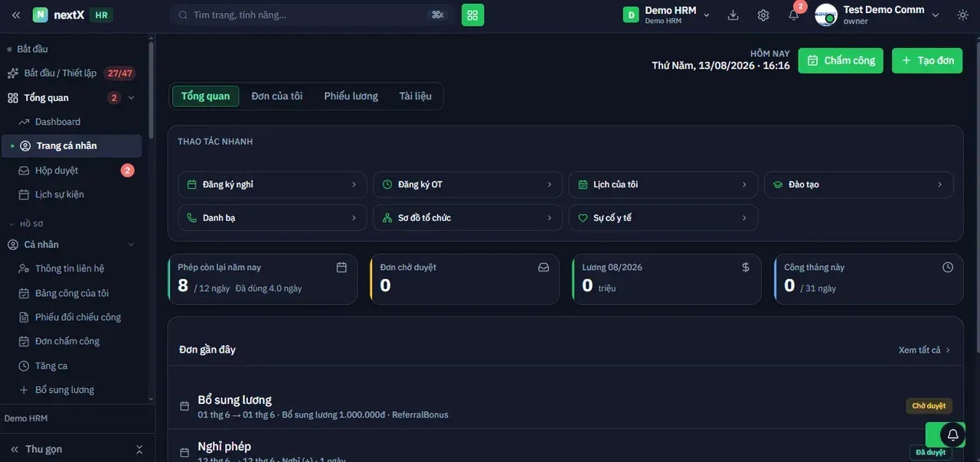
Task: Click the nextX logo icon
Action: [x=41, y=15]
